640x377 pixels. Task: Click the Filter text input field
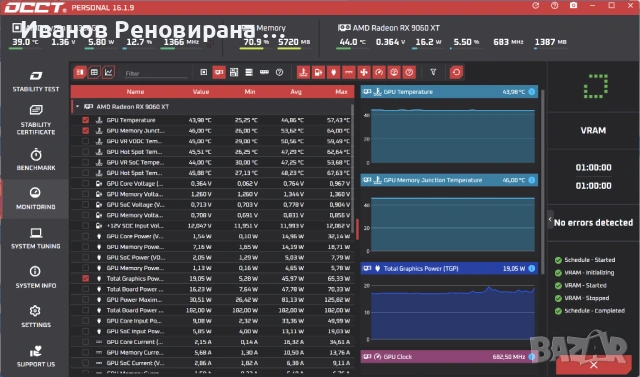156,73
